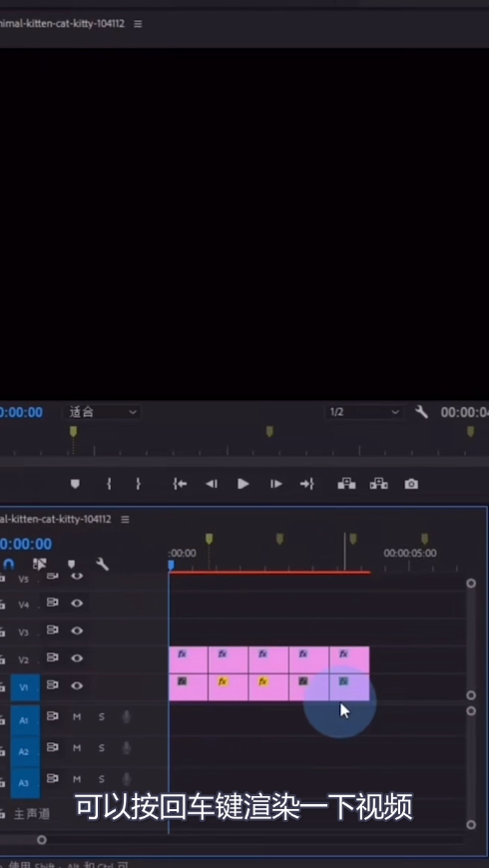Click timeline marker near 00:00:05:00
489x868 pixels.
point(425,539)
